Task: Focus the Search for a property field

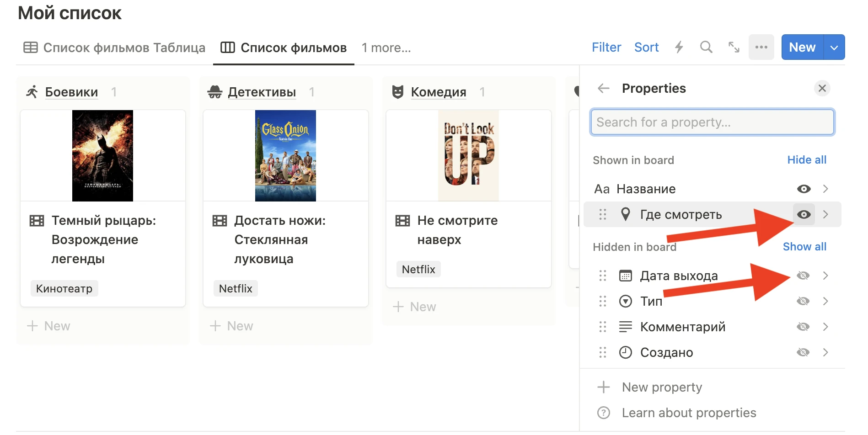Action: click(712, 122)
